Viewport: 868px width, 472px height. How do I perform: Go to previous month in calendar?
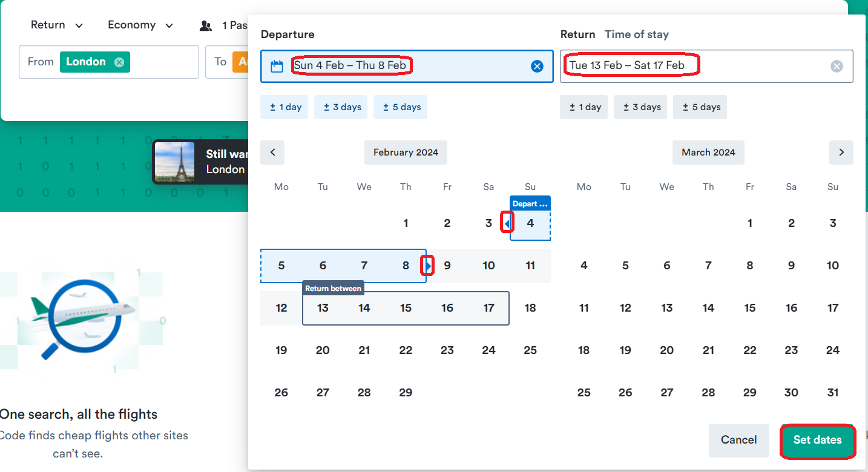pos(272,152)
